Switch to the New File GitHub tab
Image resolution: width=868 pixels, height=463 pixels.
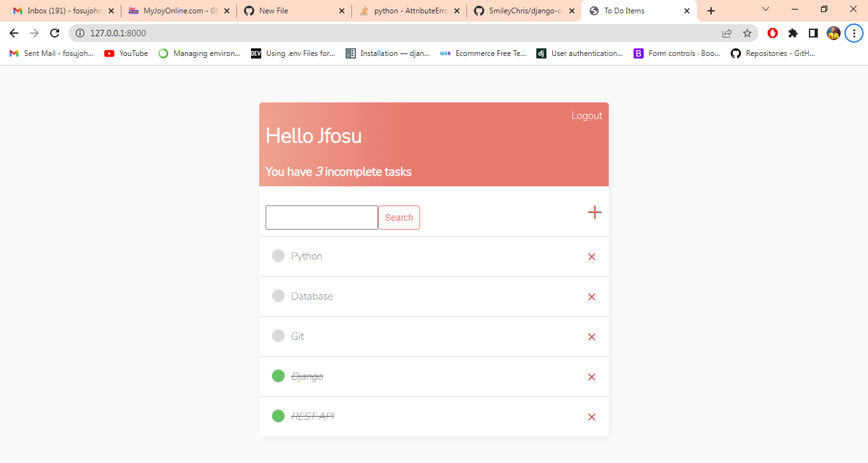click(x=294, y=11)
